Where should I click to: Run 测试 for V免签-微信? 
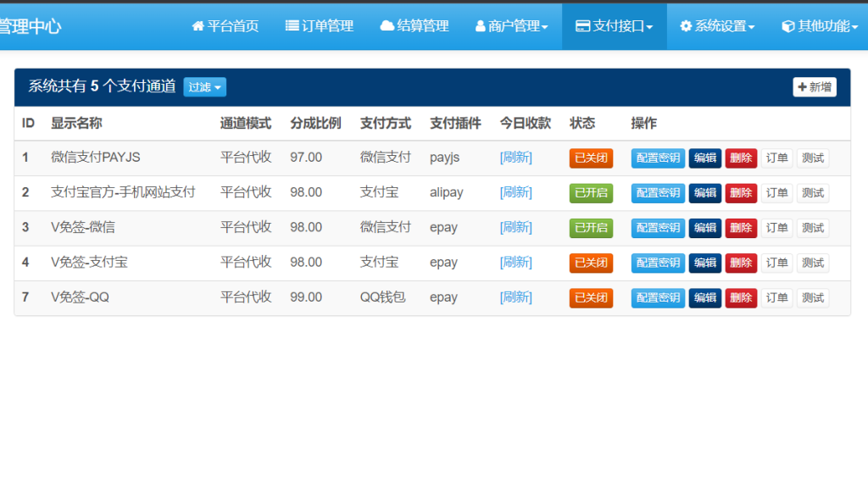tap(813, 228)
